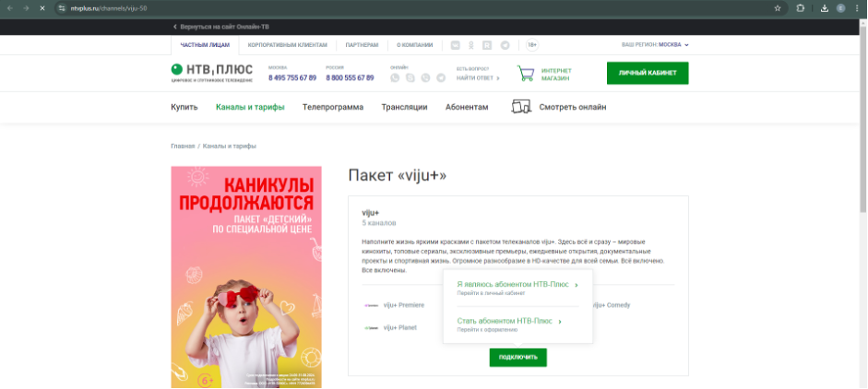Click devices icon beside Смотреть онлайн
This screenshot has width=868, height=389.
point(521,107)
